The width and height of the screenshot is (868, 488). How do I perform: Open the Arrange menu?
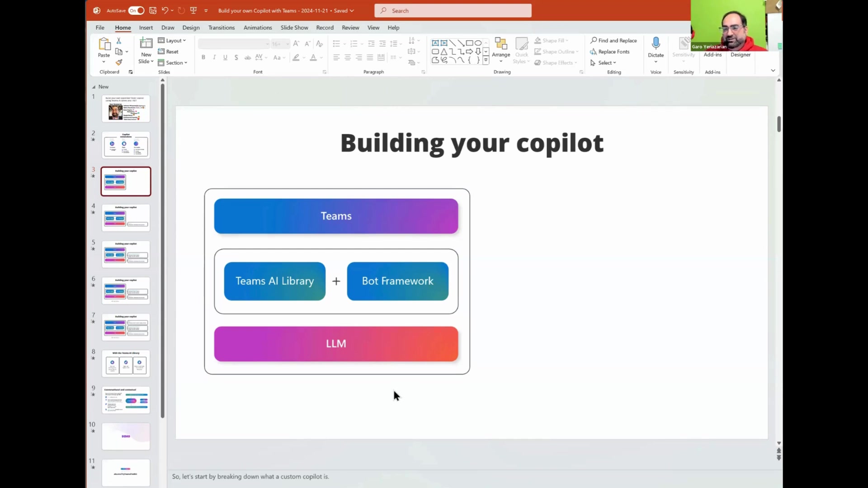click(501, 50)
